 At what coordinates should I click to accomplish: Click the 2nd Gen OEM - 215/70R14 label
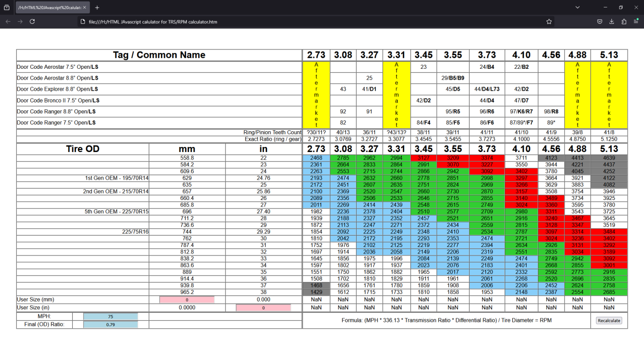click(116, 191)
